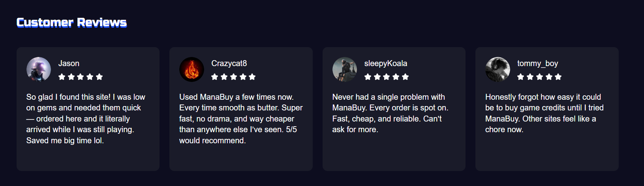This screenshot has height=186, width=644.
Task: Click Jason's profile avatar
Action: (39, 69)
